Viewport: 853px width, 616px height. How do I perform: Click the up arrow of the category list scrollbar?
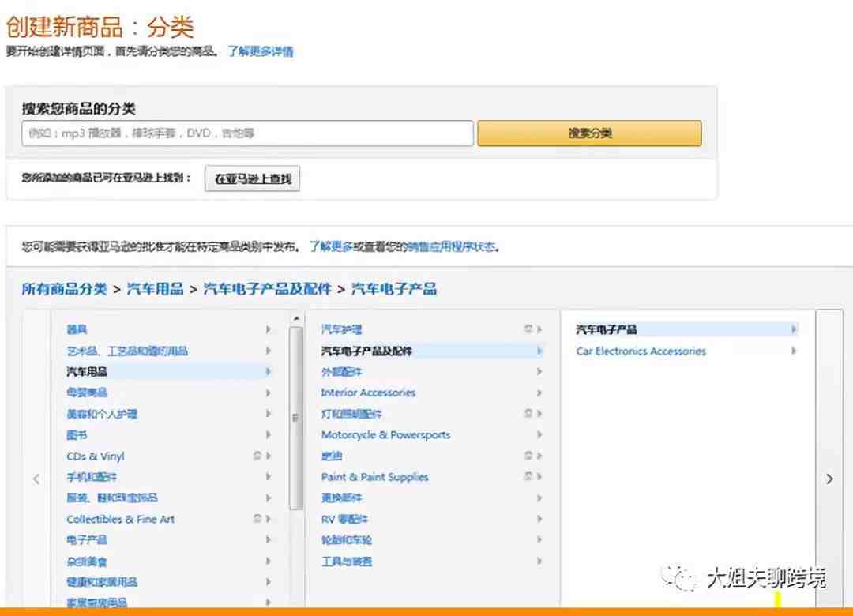click(296, 319)
